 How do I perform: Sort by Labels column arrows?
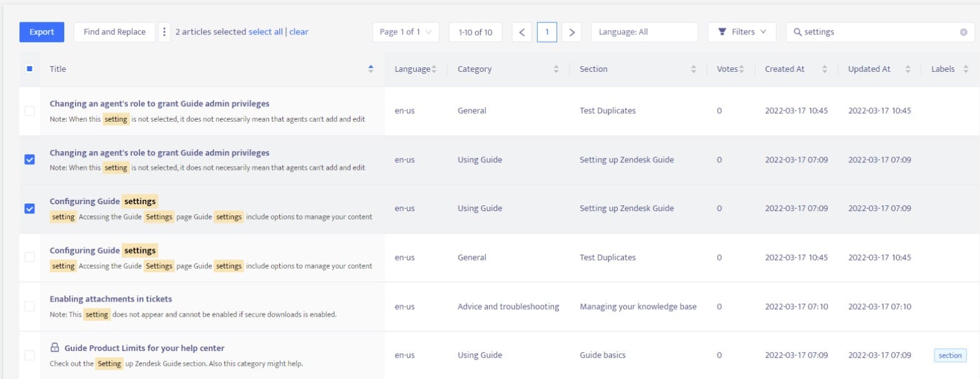click(x=966, y=69)
